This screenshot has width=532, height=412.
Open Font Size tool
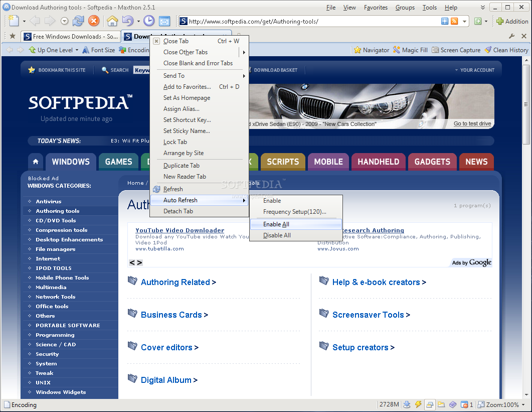coord(99,50)
